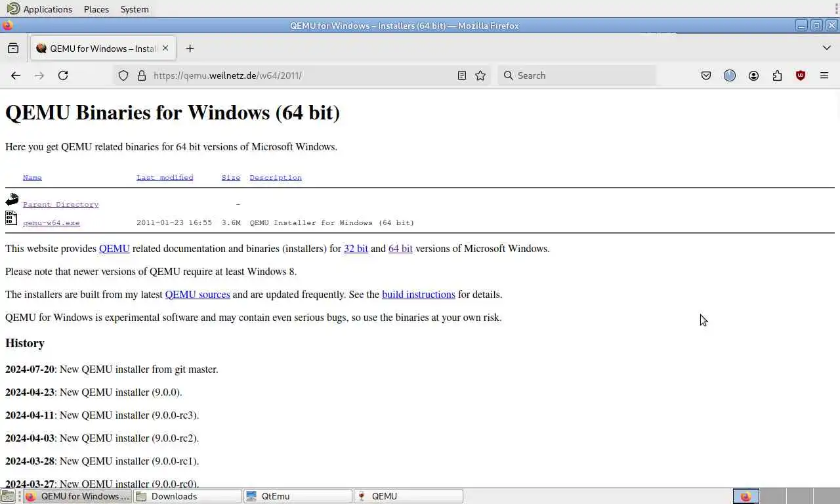The width and height of the screenshot is (840, 504).
Task: Show site security padlock info
Action: (x=142, y=75)
